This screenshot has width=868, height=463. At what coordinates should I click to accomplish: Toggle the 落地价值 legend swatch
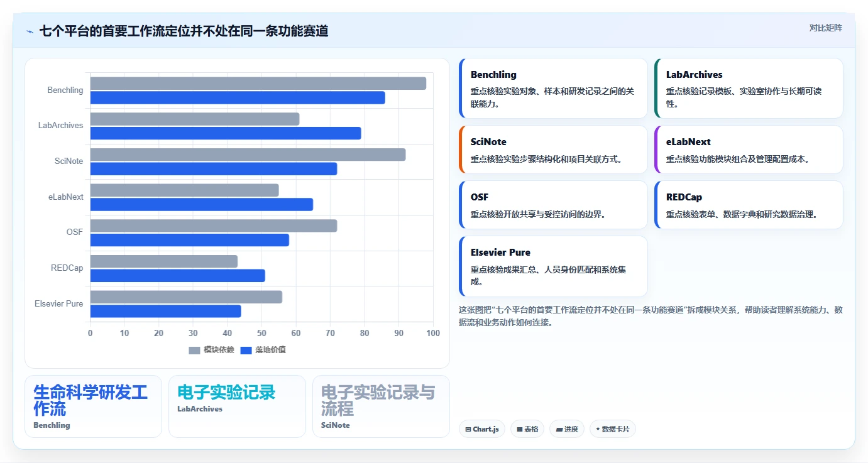246,350
